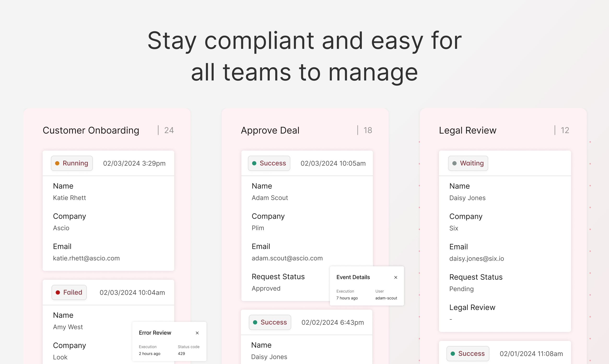Select the 02/02/2024 6:43pm Success badge
The image size is (609, 364).
pos(270,322)
